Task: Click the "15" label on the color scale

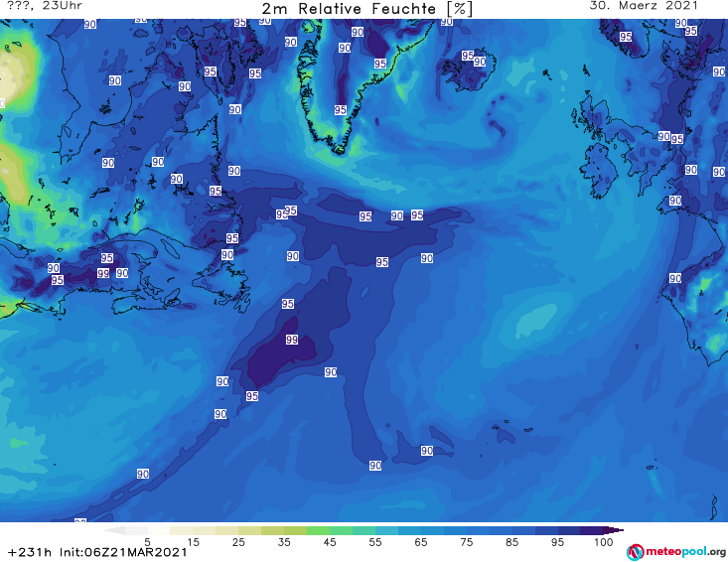Action: point(193,542)
